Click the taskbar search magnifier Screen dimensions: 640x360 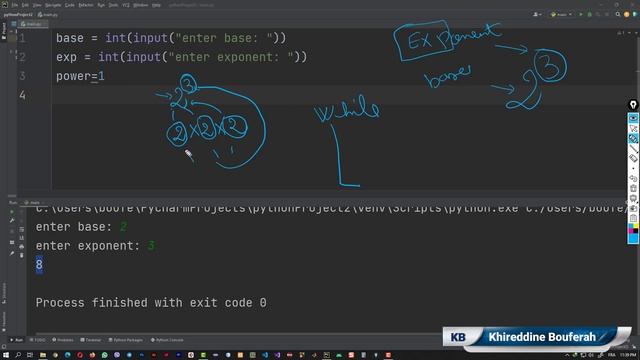(18, 355)
